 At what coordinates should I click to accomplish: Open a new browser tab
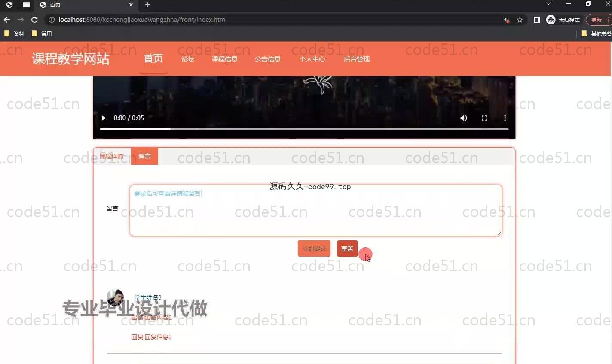pos(147,5)
